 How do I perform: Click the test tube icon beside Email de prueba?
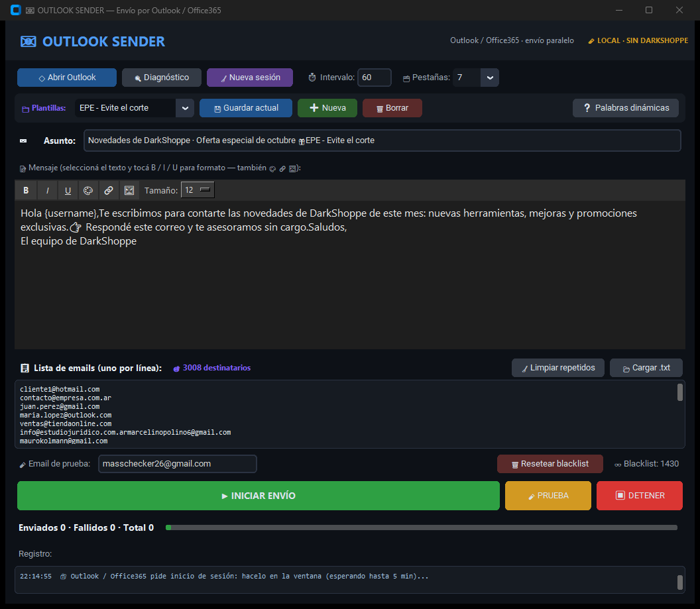click(23, 465)
